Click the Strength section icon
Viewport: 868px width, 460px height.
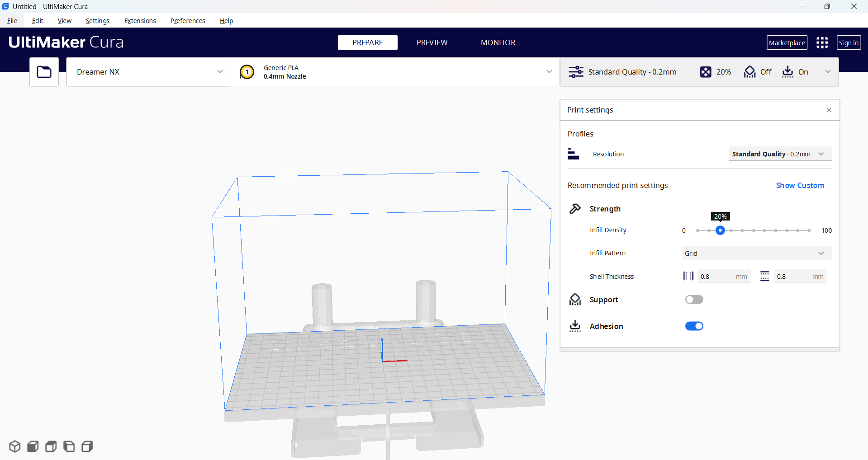click(575, 209)
